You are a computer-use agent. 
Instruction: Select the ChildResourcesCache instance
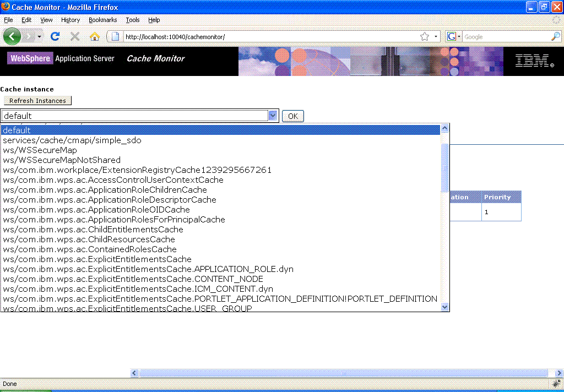[220, 239]
